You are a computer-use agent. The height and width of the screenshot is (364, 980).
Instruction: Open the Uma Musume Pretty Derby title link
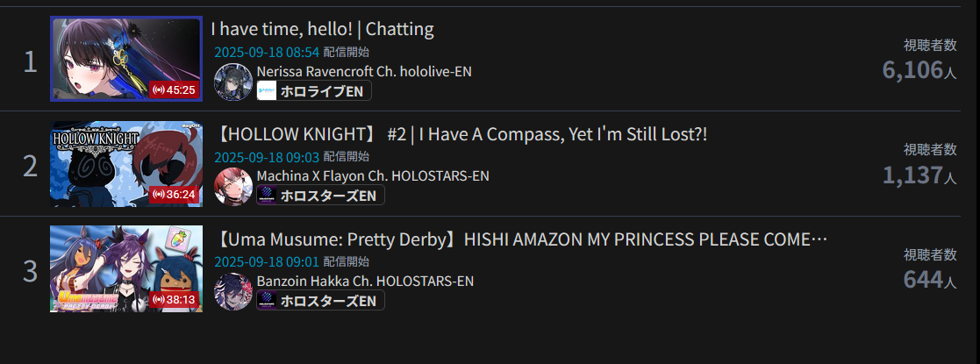(521, 239)
